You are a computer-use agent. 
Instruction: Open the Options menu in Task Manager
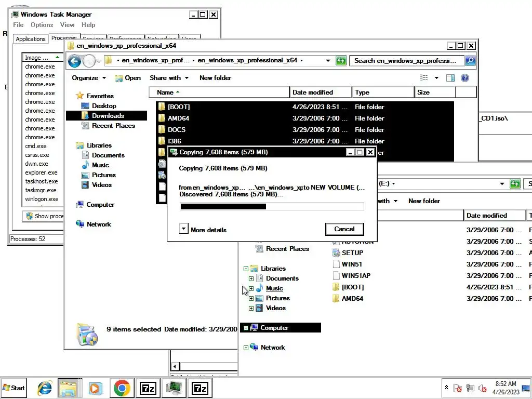(42, 25)
